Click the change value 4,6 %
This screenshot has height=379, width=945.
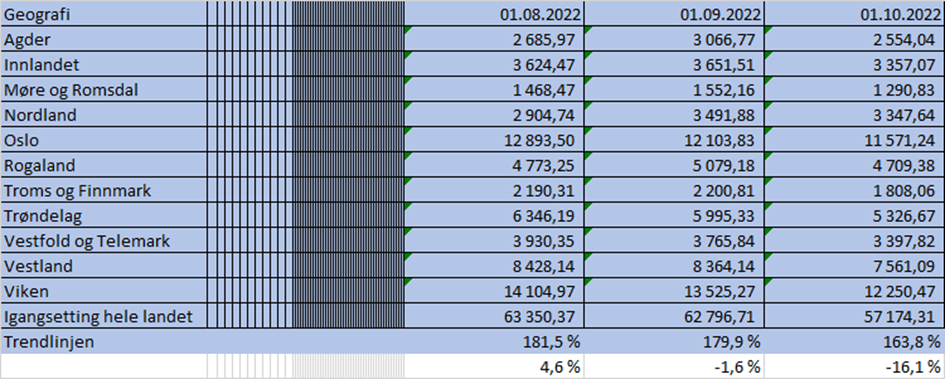coord(494,366)
